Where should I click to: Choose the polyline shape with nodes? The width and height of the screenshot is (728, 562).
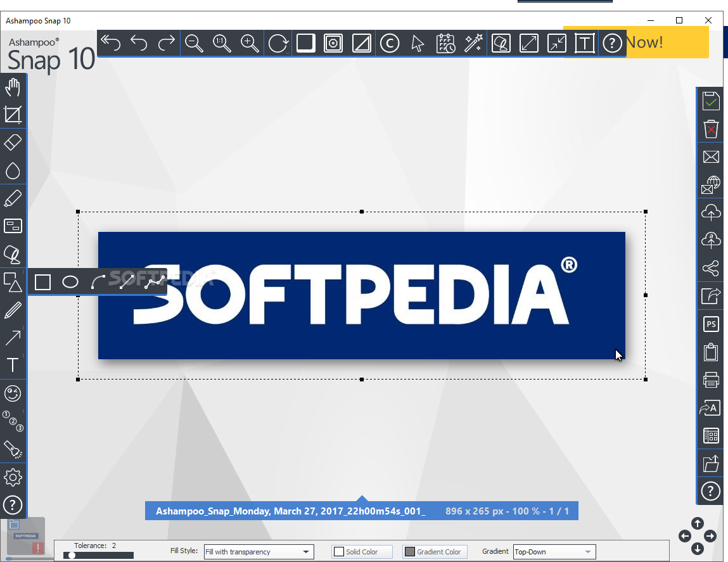tap(154, 282)
